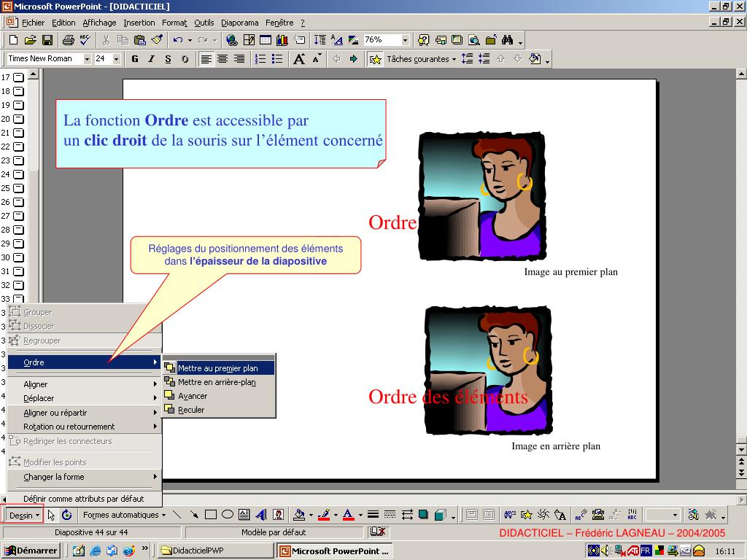Image resolution: width=747 pixels, height=560 pixels.
Task: Select the Arrow drawing tool
Action: point(193,515)
